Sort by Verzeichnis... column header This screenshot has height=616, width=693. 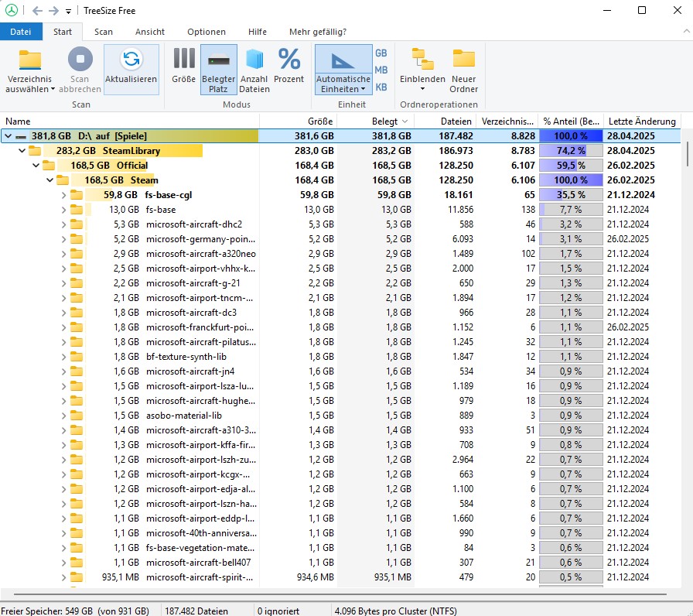pyautogui.click(x=507, y=121)
